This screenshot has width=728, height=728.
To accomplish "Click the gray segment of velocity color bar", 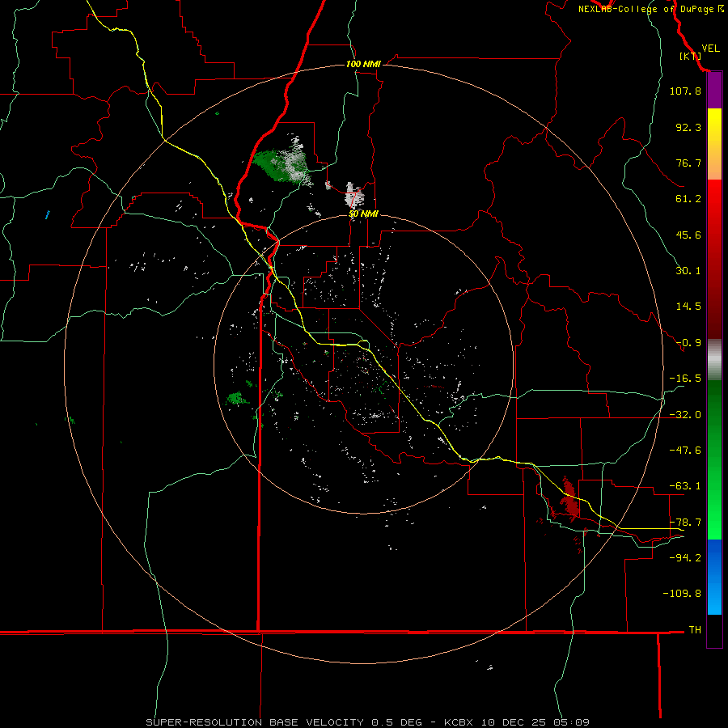I will 714,360.
